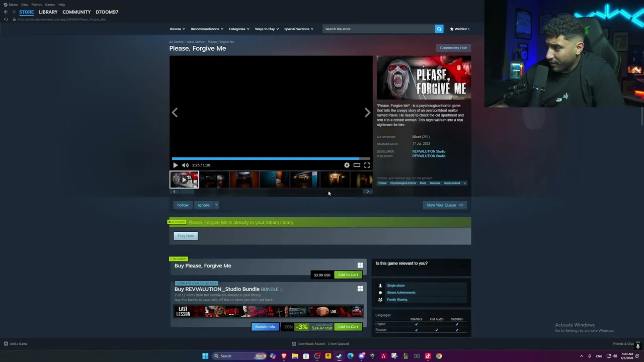Screen dimensions: 644x362
Task: Open Google Chrome from the taskbar
Action: click(439, 356)
